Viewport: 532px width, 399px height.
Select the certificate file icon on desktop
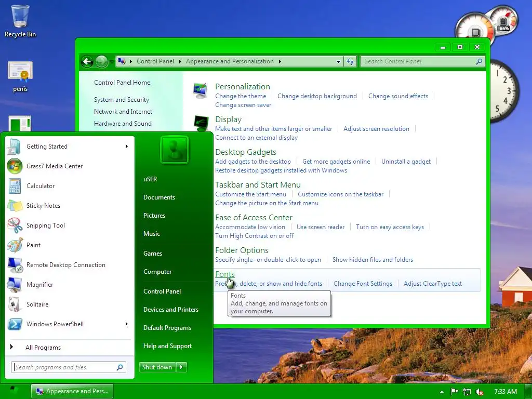(20, 72)
